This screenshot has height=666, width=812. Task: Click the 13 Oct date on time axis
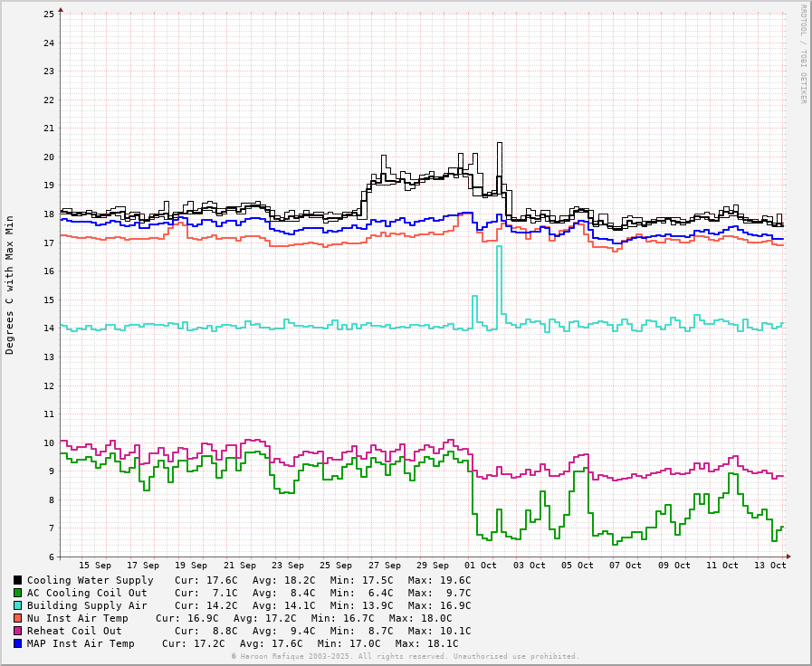coord(770,566)
